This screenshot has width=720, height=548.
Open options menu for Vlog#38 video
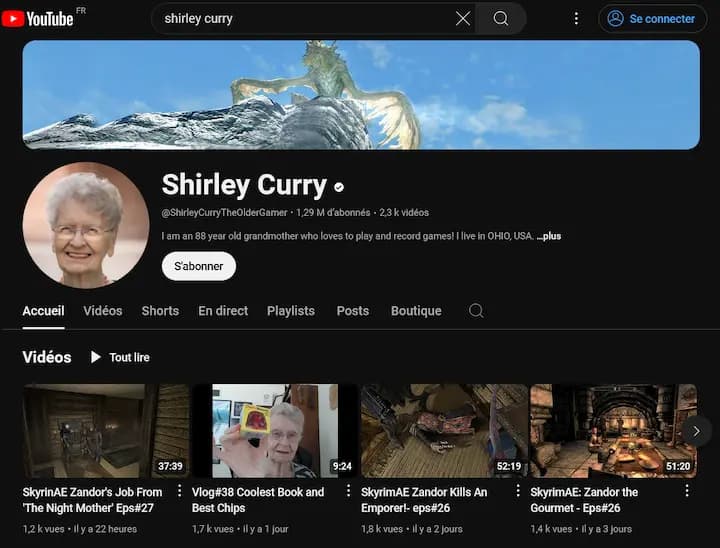coord(349,491)
